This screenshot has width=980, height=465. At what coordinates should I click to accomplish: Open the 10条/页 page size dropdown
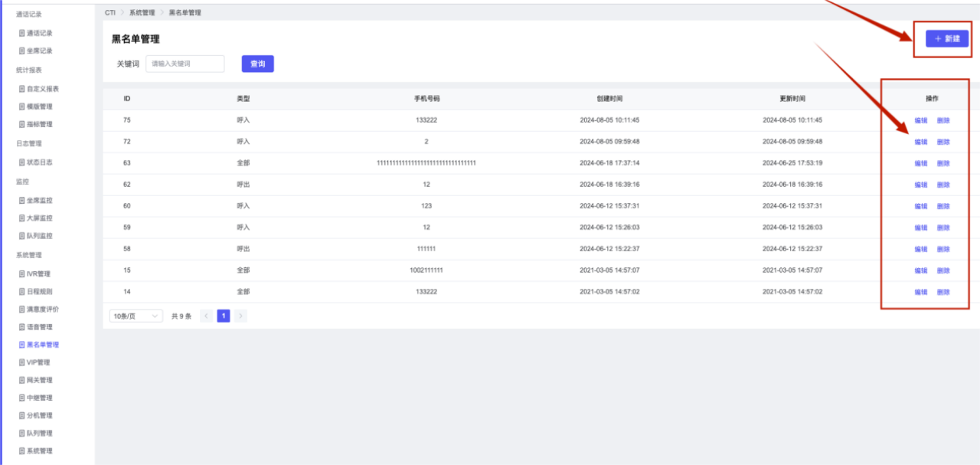pyautogui.click(x=136, y=316)
